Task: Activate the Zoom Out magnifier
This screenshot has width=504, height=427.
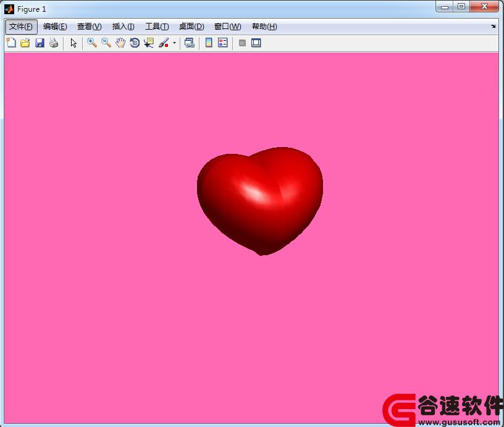Action: click(x=106, y=43)
